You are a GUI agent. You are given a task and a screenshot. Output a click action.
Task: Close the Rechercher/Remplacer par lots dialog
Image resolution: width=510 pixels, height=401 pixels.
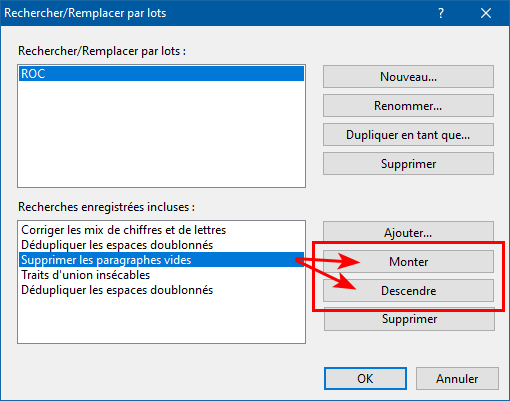486,13
